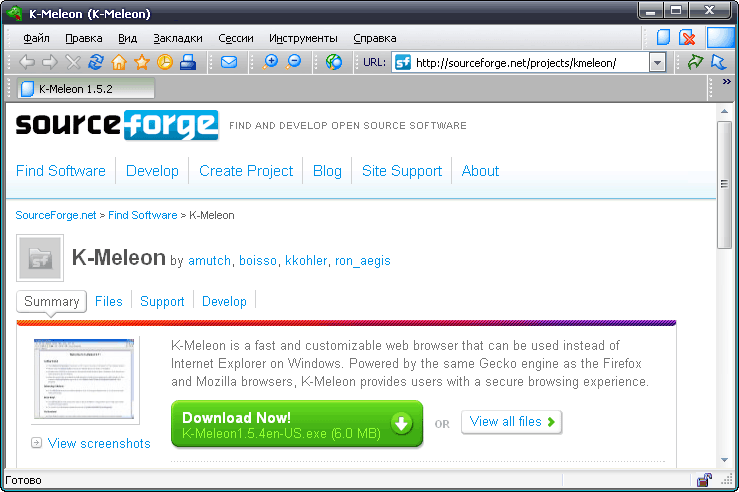Screen dimensions: 739x492
Task: Open the Find Software navigation link
Action: (61, 171)
